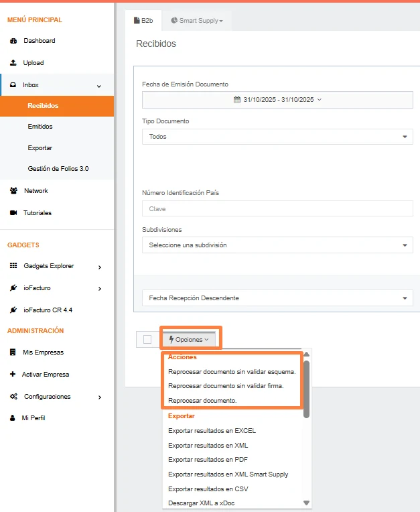Expand the Gadgets Explorer submenu arrow
This screenshot has height=512, width=420.
(100, 267)
